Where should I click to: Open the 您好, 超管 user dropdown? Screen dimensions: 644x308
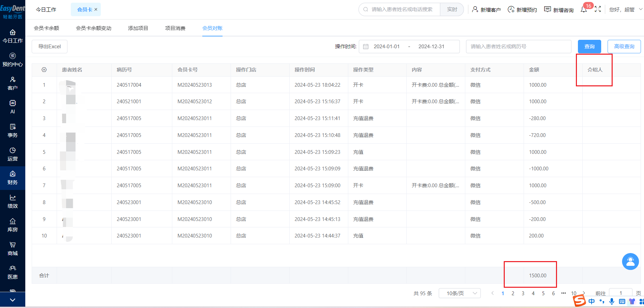626,9
